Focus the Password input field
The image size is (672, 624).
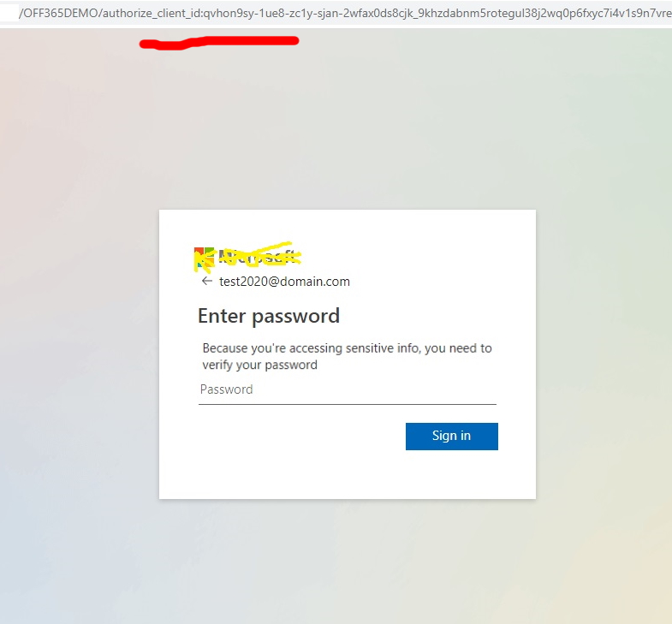(348, 389)
